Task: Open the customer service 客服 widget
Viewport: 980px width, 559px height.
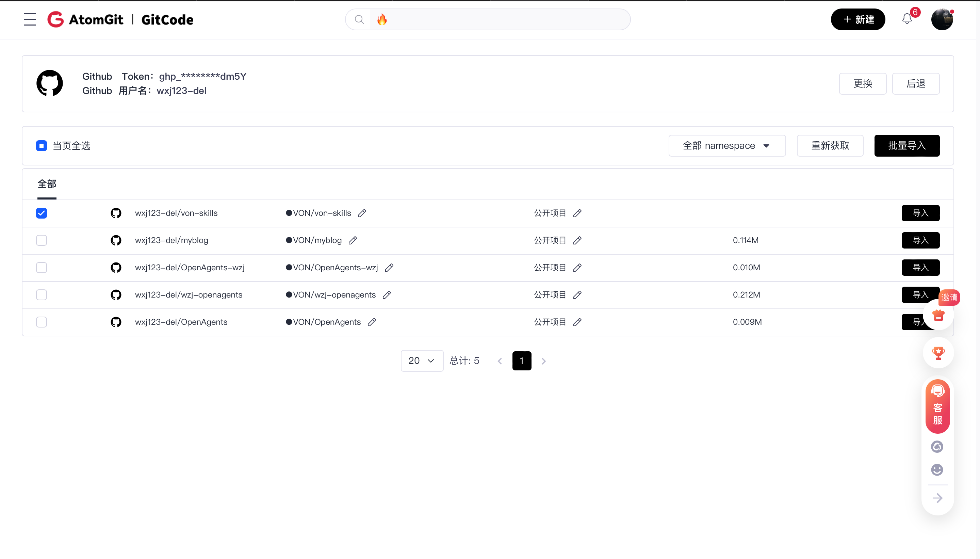Action: (937, 406)
